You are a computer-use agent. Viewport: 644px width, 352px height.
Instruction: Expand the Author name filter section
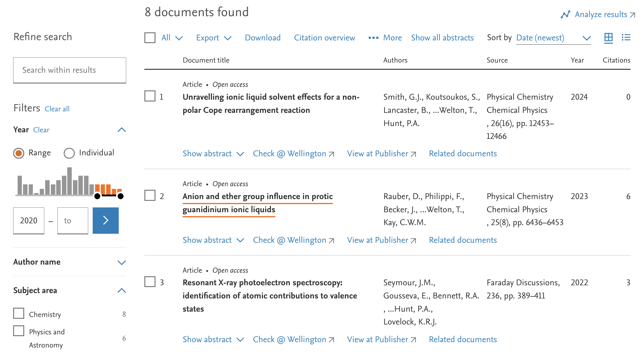[x=122, y=263]
